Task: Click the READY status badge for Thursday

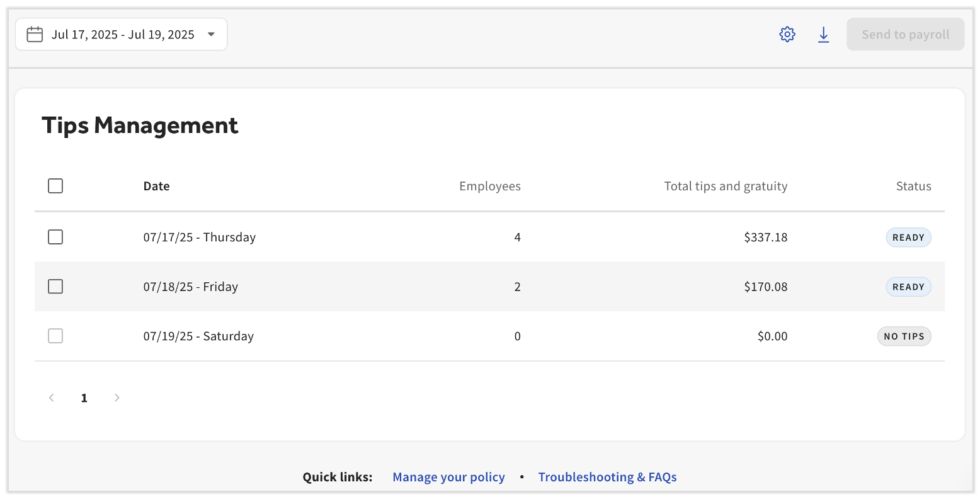Action: click(x=908, y=238)
